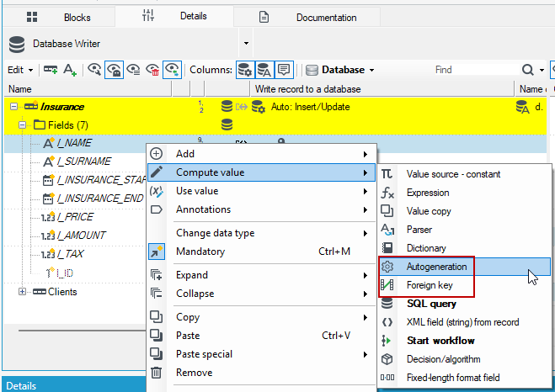
Task: Switch to the Blocks tab
Action: pyautogui.click(x=59, y=17)
